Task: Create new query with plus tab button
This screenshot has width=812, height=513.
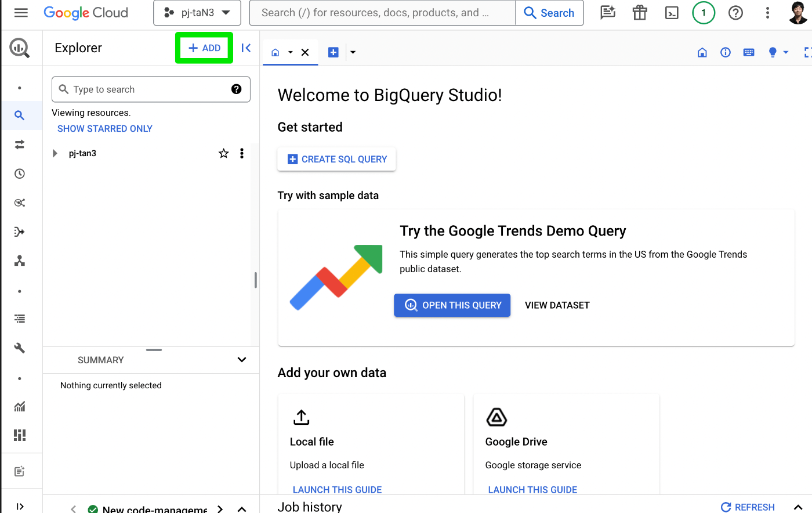Action: click(x=333, y=52)
